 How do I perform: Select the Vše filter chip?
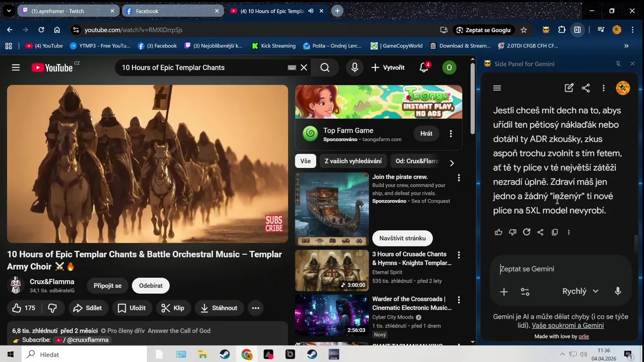[x=305, y=161]
